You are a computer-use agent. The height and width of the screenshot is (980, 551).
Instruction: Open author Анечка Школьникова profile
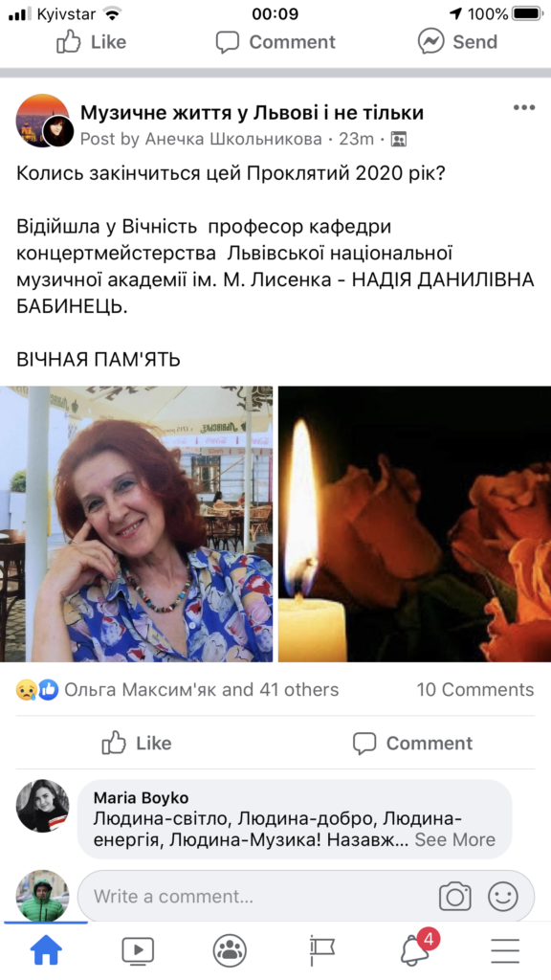[233, 139]
